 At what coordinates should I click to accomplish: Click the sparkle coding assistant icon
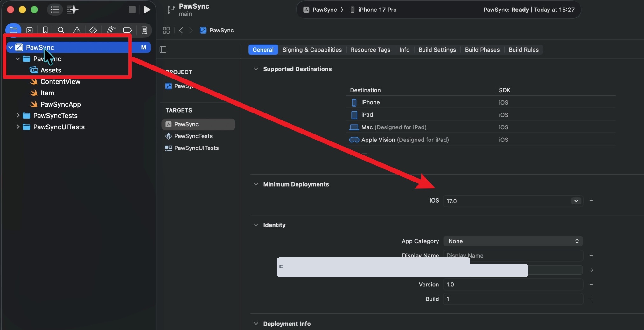73,10
